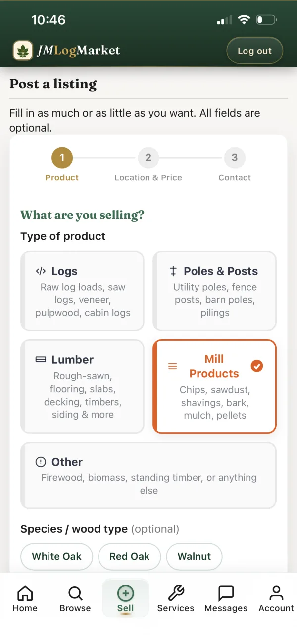The image size is (297, 644).
Task: Select the Logs product type card
Action: 83,291
